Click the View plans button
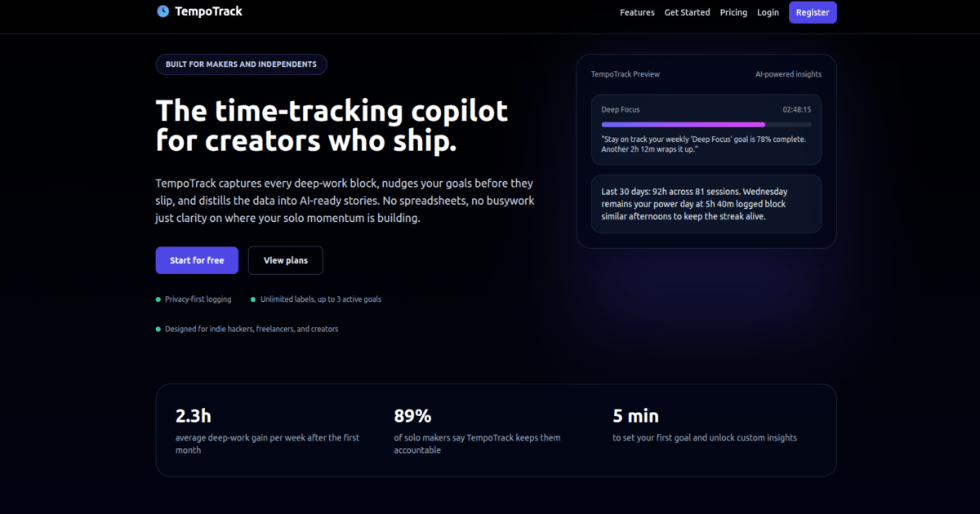The image size is (980, 514). 285,259
